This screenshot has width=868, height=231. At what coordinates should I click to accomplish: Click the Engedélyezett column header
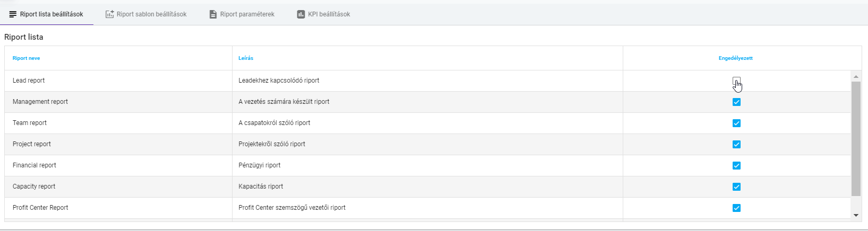click(x=735, y=58)
